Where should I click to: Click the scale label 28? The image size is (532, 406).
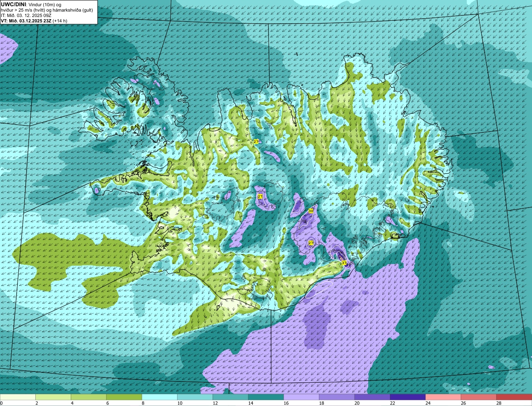499,403
